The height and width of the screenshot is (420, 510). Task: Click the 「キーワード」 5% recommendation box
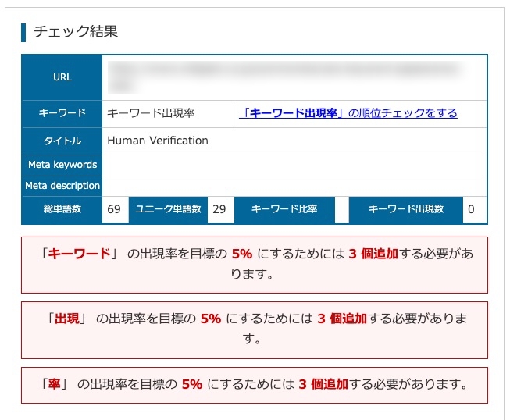tap(255, 265)
